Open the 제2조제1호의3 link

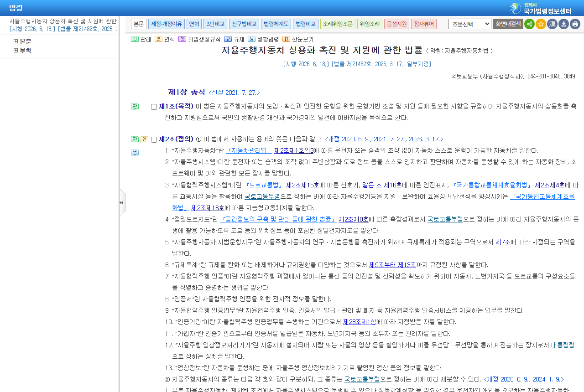coord(294,150)
